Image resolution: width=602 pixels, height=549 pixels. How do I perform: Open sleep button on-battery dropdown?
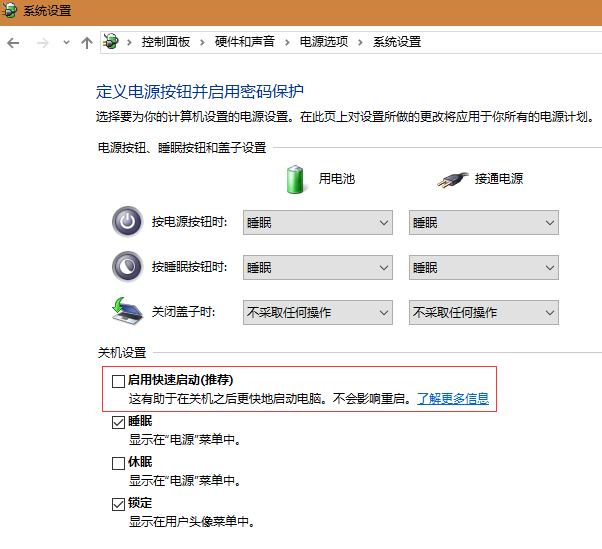tap(318, 267)
